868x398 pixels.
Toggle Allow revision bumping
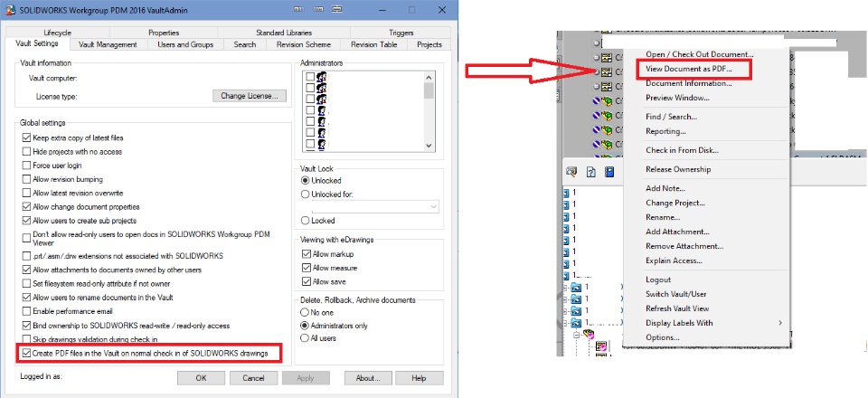click(x=26, y=179)
